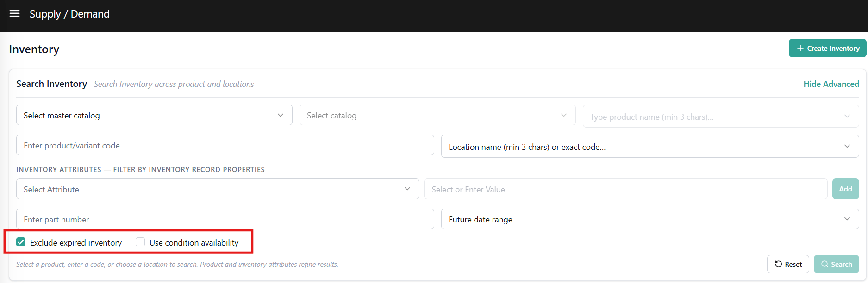Screen dimensions: 868x283
Task: Click the product/variant code input field
Action: coord(225,145)
